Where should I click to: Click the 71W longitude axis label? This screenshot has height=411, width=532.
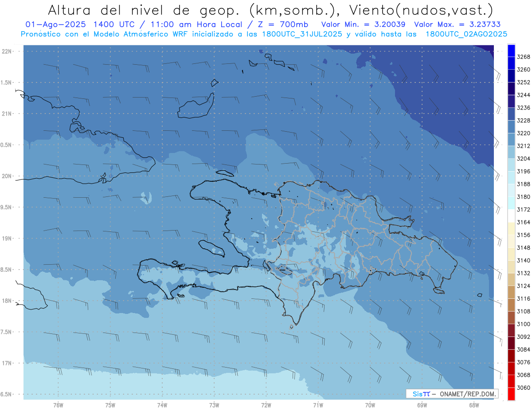[x=318, y=405]
